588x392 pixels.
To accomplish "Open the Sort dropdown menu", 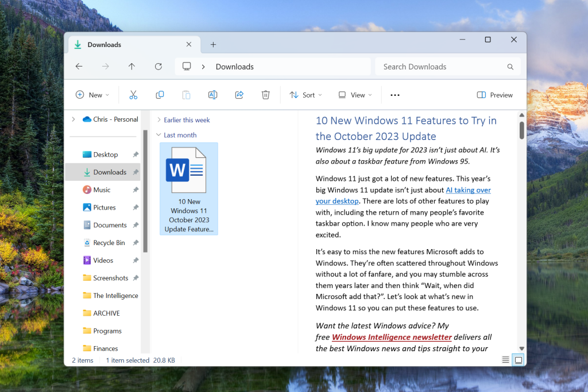I will (306, 95).
